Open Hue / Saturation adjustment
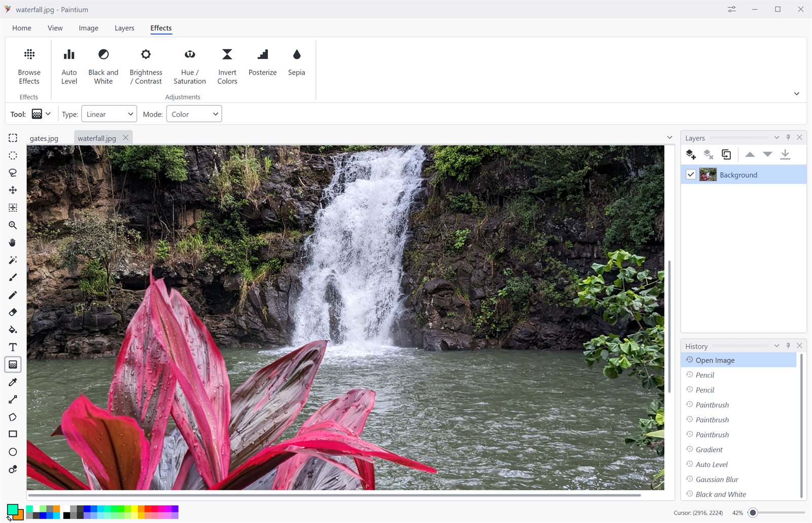 pos(190,67)
